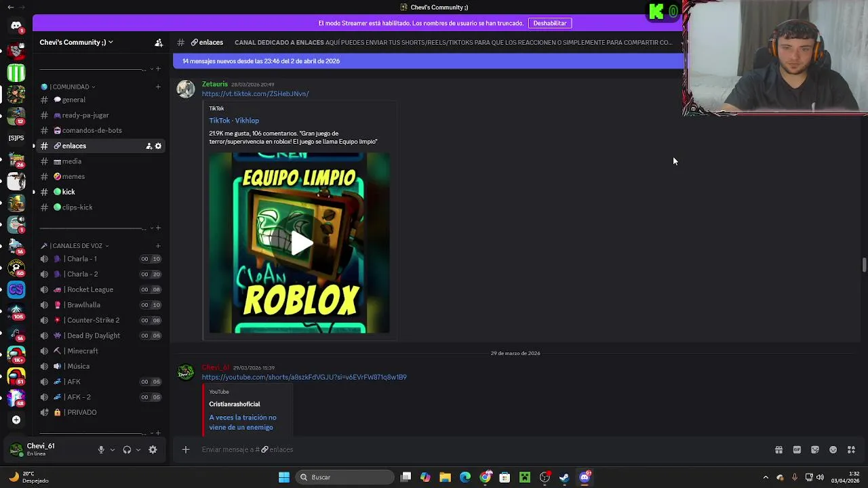Viewport: 868px width, 488px height.
Task: Open the clips-kick channel
Action: 100,207
